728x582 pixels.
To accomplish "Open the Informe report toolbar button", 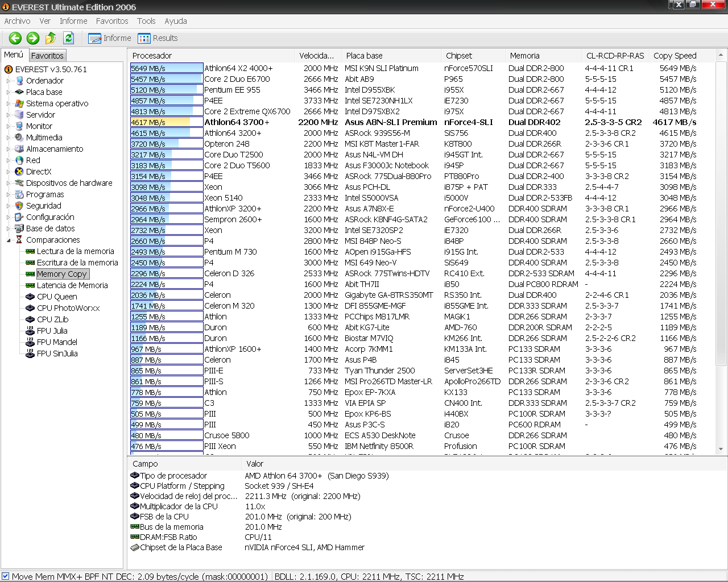I will tap(110, 38).
